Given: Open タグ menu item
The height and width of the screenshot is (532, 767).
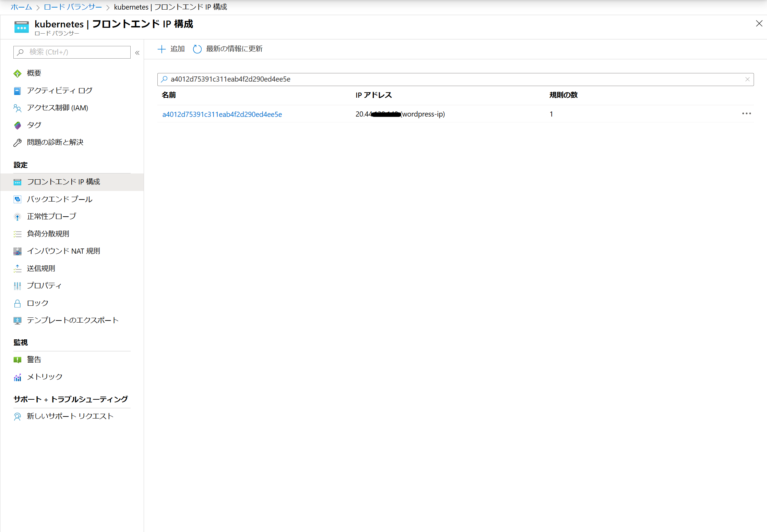Looking at the screenshot, I should click(x=72, y=125).
